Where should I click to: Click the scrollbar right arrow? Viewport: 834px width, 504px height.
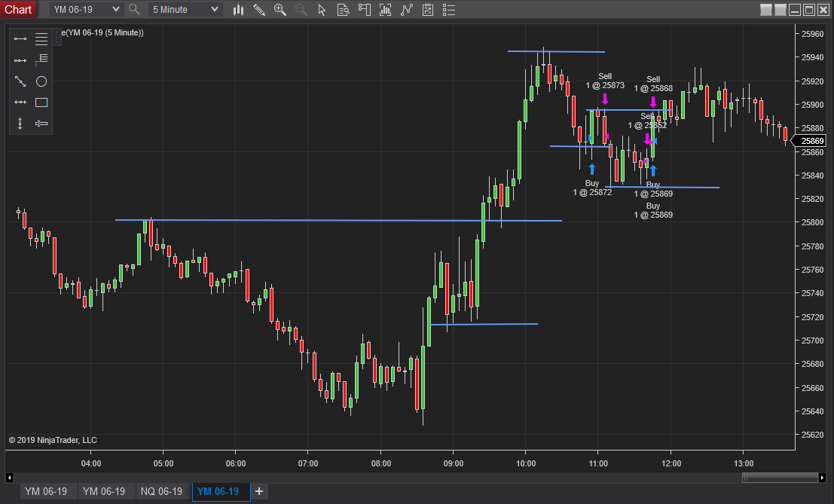coord(822,478)
